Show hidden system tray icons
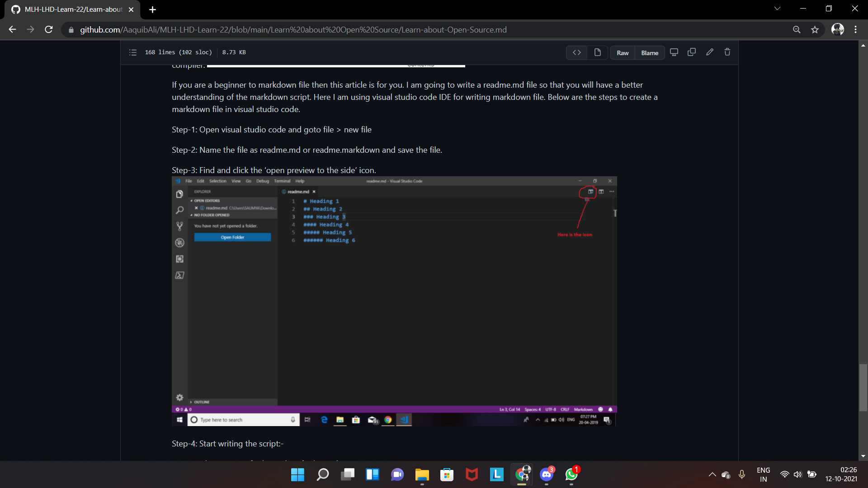This screenshot has width=868, height=488. point(712,474)
